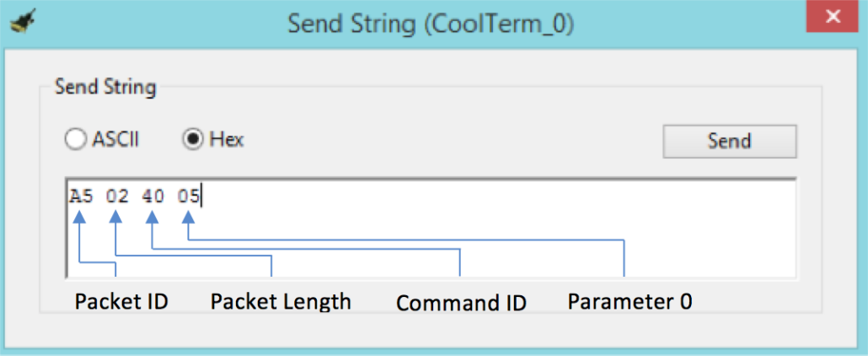Click the Packet ID annotation label
This screenshot has width=868, height=356.
pos(122,302)
